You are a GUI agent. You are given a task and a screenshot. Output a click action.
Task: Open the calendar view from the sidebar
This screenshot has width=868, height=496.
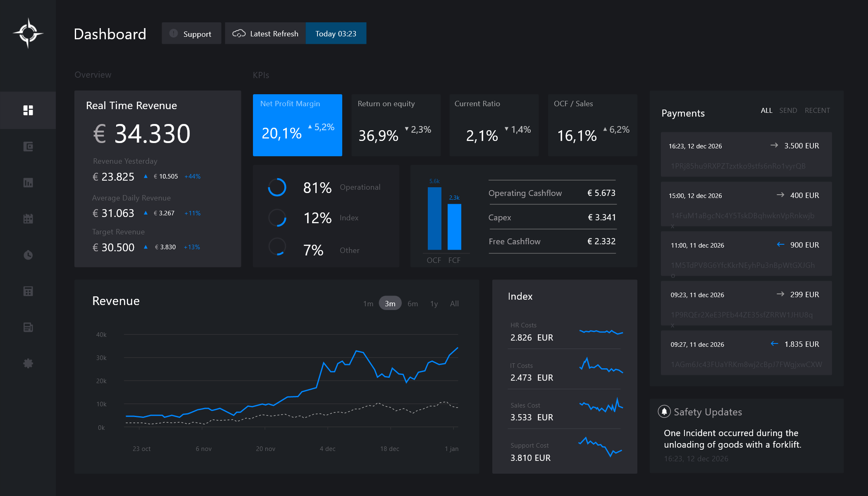click(x=28, y=218)
